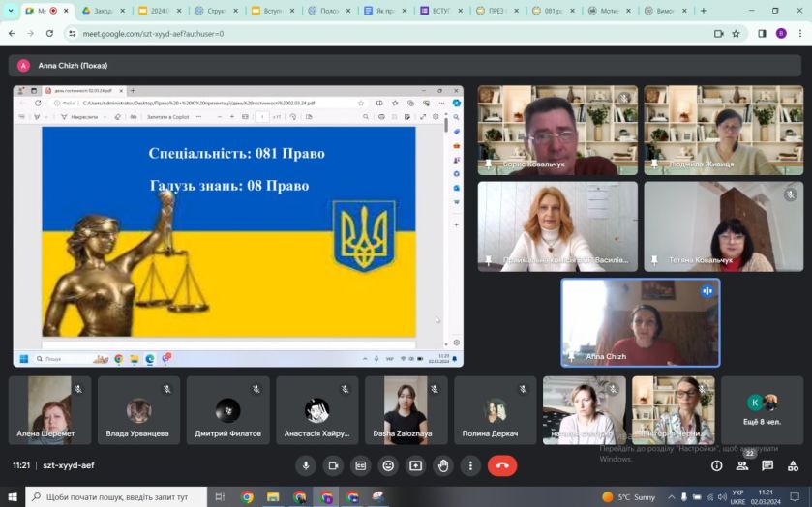This screenshot has height=507, width=812.
Task: Switch to the 'Струк' tab
Action: tap(215, 11)
